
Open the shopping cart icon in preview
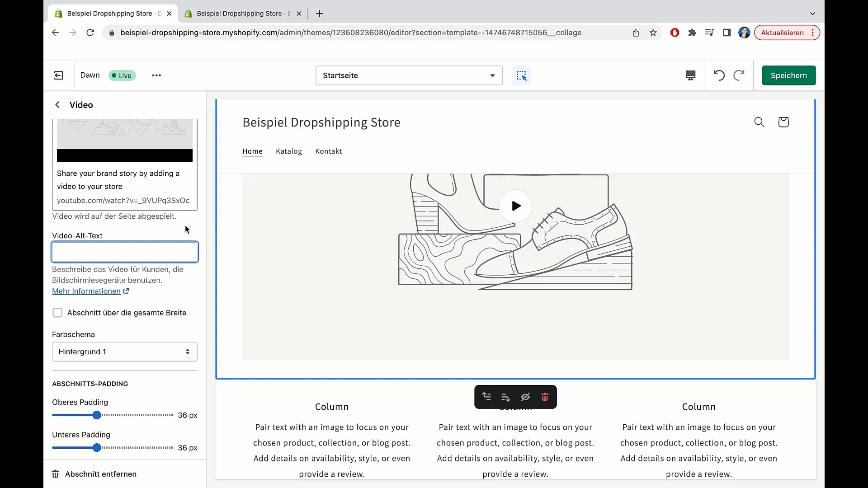pyautogui.click(x=783, y=122)
